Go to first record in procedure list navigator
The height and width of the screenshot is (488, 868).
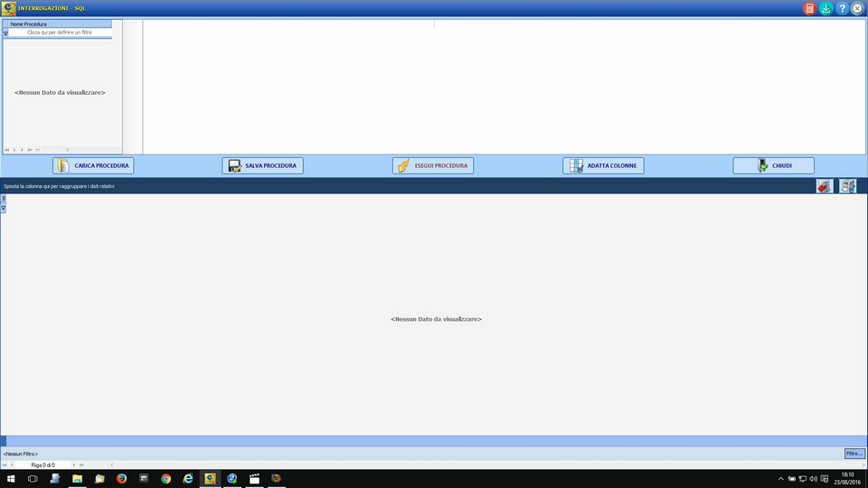coord(7,150)
